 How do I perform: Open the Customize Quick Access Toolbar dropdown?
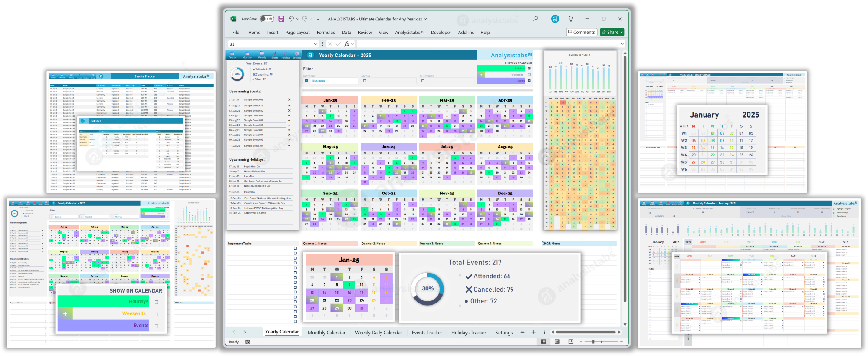[x=318, y=19]
